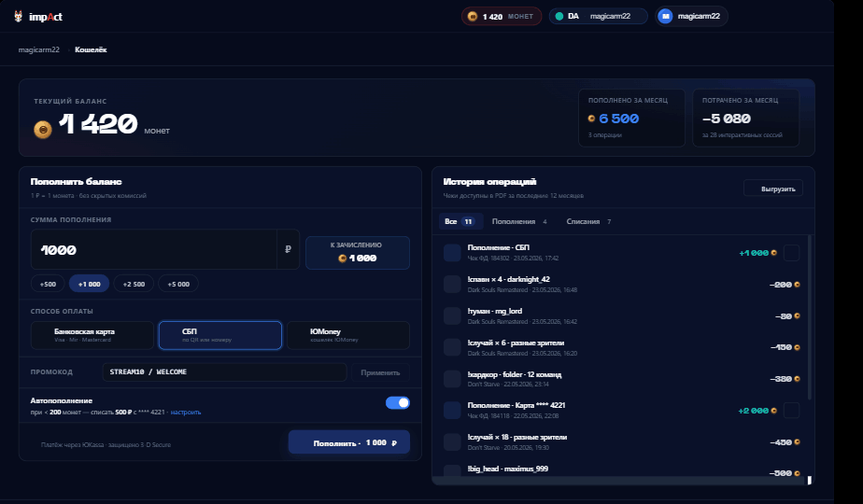Click the icon square of !случай × 6 row

point(452,347)
